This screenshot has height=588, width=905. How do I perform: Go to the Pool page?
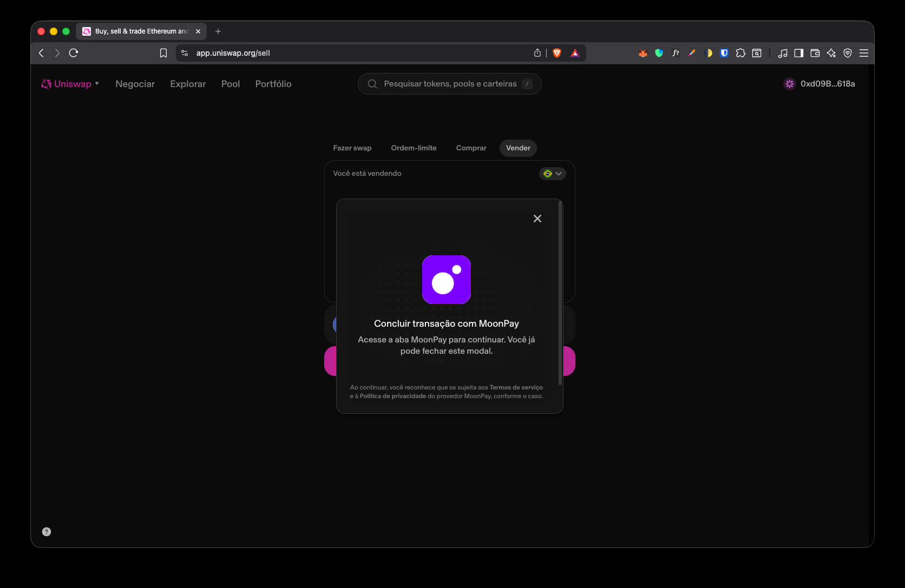(x=231, y=84)
